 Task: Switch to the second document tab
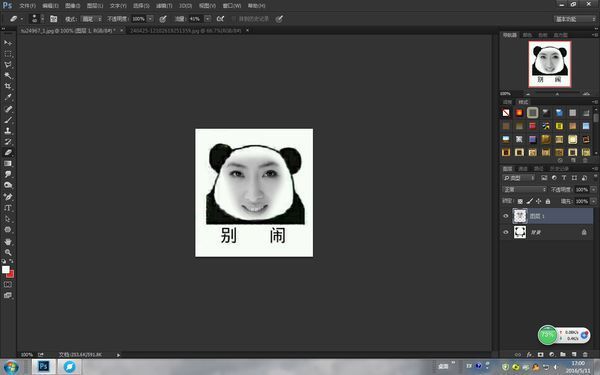tap(186, 30)
